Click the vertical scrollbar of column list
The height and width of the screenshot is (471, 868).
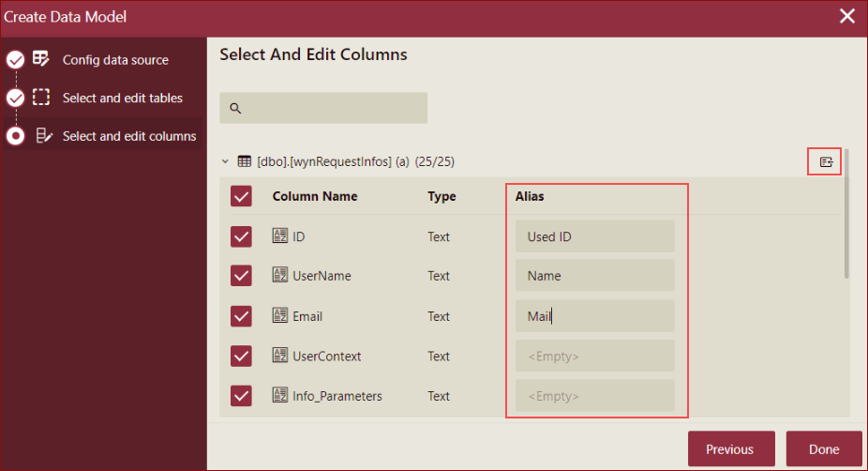tap(846, 213)
